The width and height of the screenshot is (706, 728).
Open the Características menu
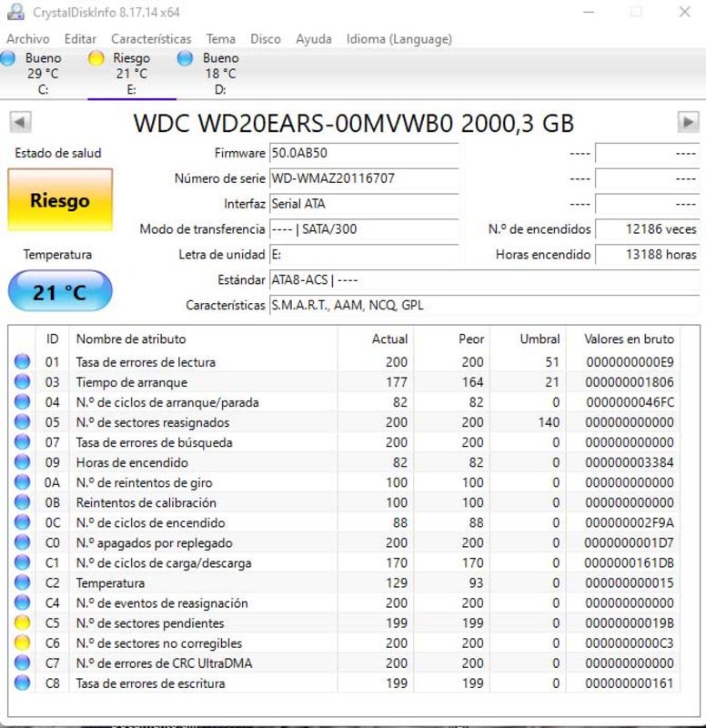(151, 39)
